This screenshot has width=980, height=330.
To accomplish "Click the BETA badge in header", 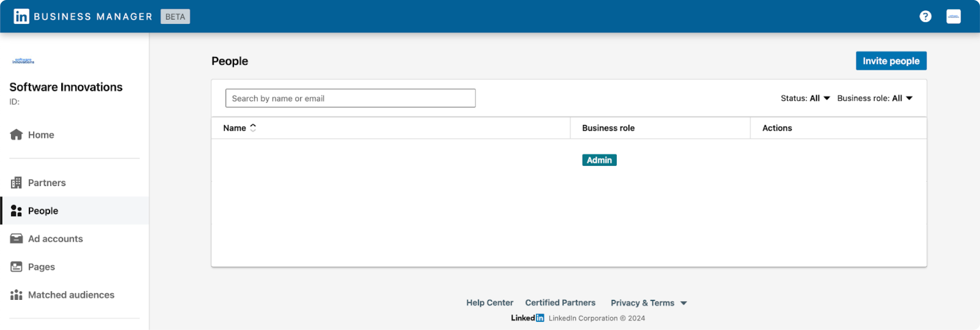I will pyautogui.click(x=175, y=16).
